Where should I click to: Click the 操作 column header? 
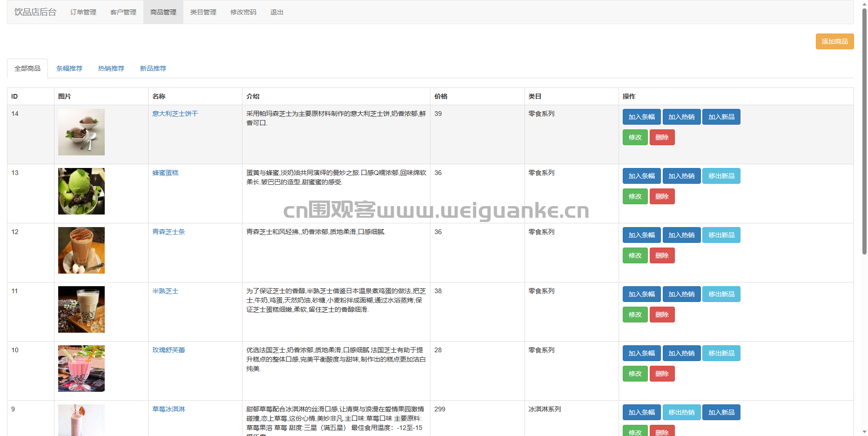(x=736, y=96)
